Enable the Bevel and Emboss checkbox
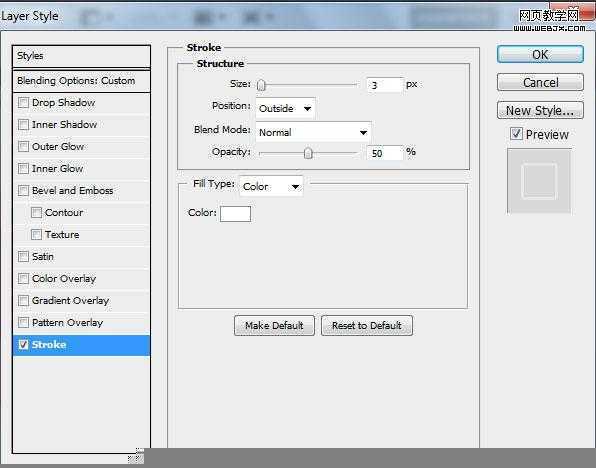The image size is (596, 468). (24, 190)
